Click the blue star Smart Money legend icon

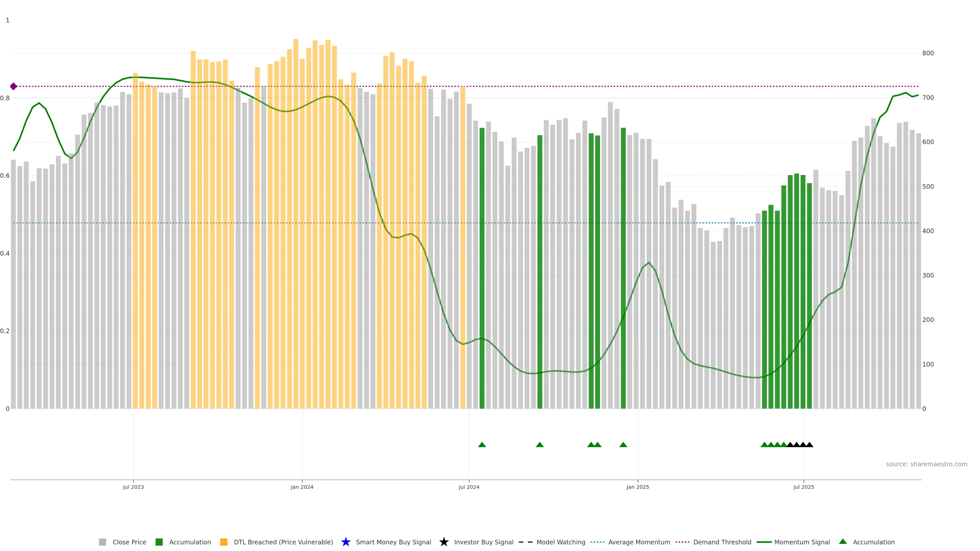pyautogui.click(x=346, y=542)
